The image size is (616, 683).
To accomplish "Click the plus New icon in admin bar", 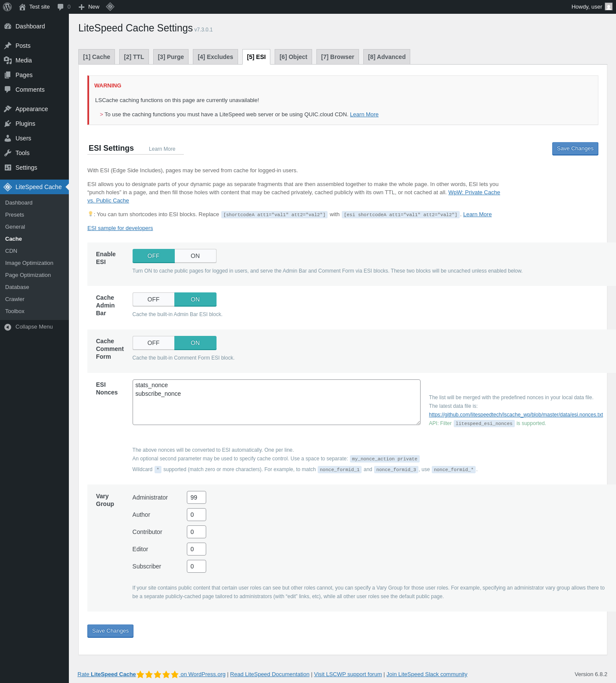I will pyautogui.click(x=81, y=7).
